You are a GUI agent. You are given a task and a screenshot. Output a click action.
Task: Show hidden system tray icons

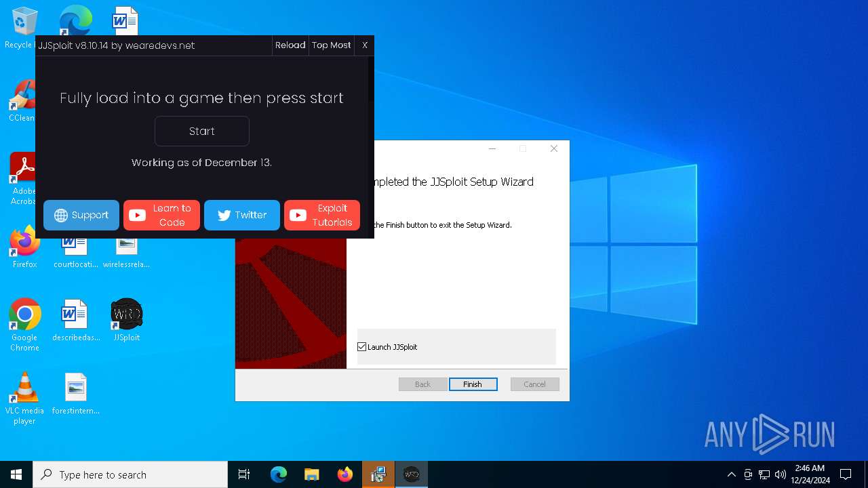tap(731, 474)
